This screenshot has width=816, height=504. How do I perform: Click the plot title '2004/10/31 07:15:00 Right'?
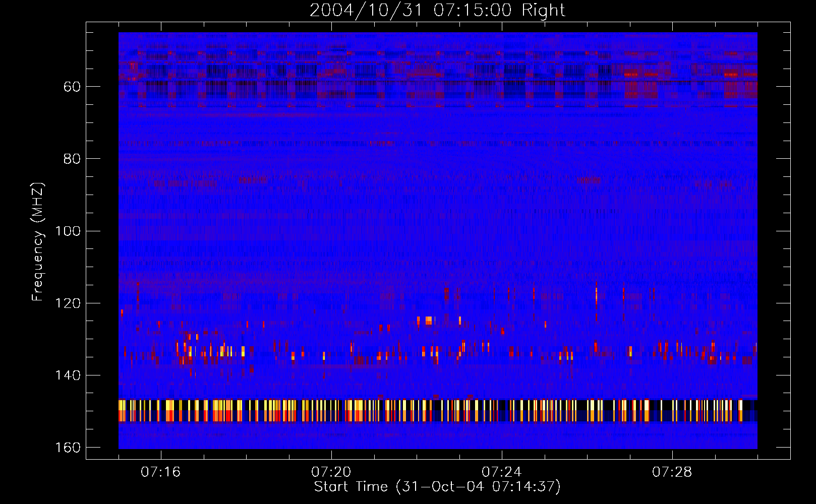[x=437, y=10]
